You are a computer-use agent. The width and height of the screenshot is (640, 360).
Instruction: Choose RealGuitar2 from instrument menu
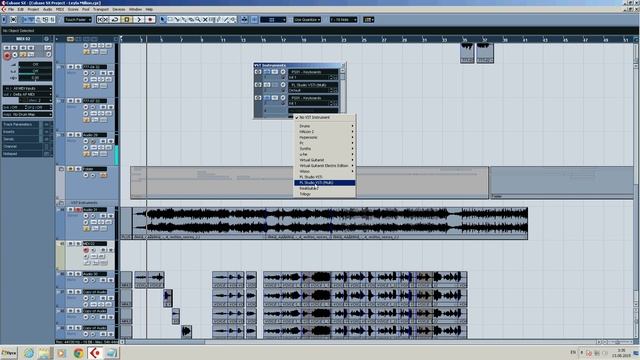324,189
